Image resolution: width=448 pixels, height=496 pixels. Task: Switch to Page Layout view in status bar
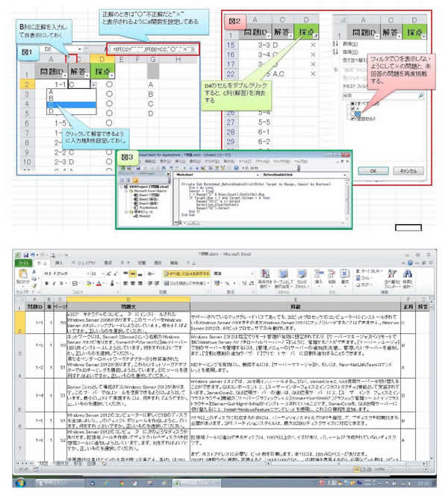coord(362,469)
